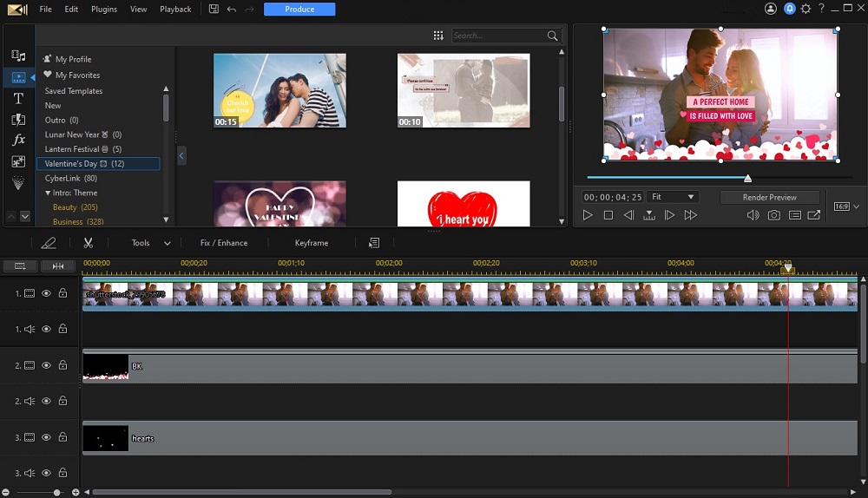Open the 16:9 aspect ratio dropdown
Image resolution: width=868 pixels, height=498 pixels.
coord(846,206)
